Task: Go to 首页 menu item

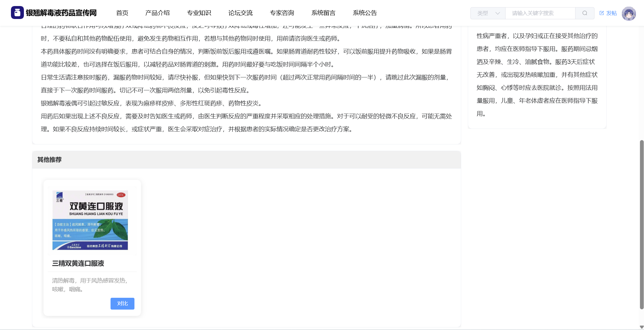Action: click(122, 13)
